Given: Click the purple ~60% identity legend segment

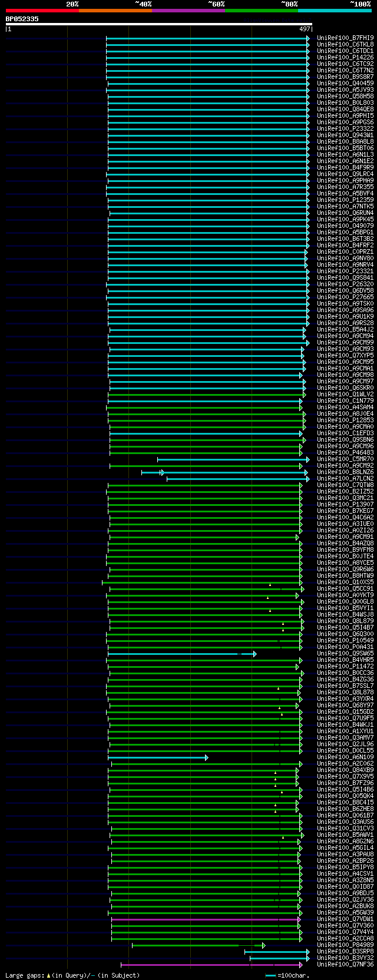Looking at the screenshot, I should (x=188, y=11).
